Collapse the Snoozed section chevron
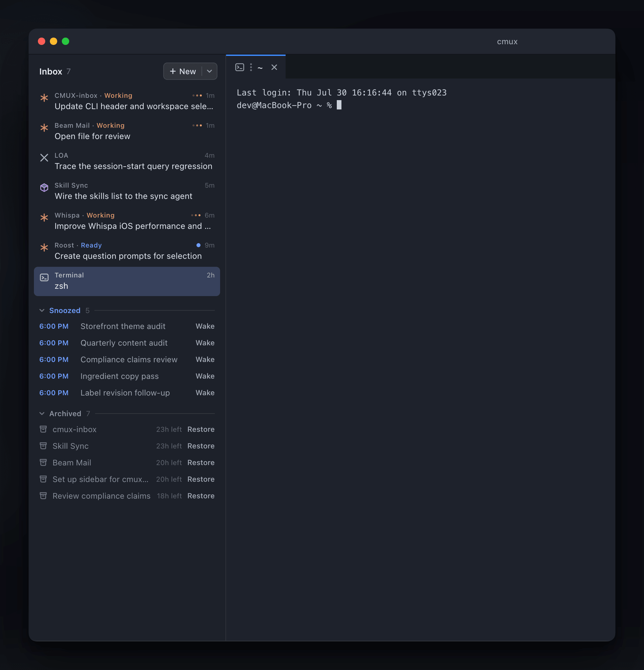The image size is (644, 670). 42,310
